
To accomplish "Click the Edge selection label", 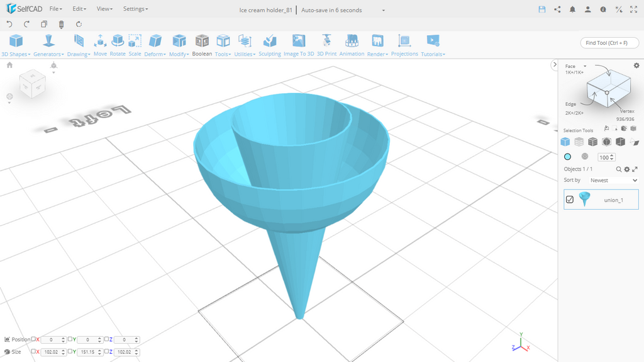I will [x=570, y=104].
